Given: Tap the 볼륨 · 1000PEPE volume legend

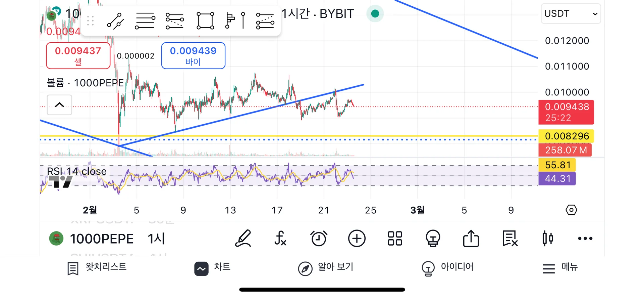Looking at the screenshot, I should [x=85, y=83].
